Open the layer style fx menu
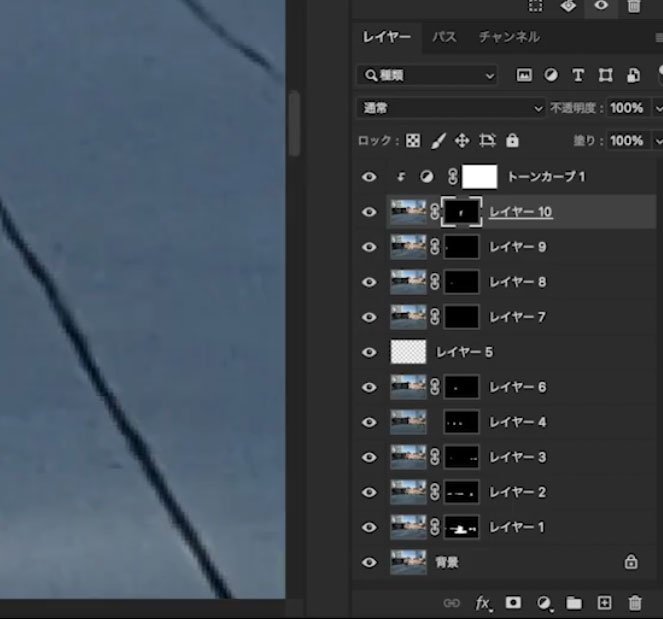 [483, 603]
